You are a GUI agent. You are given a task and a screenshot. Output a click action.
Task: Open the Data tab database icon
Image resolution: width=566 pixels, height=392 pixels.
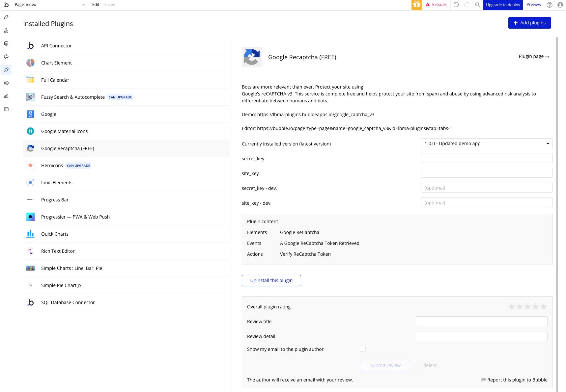coord(6,43)
